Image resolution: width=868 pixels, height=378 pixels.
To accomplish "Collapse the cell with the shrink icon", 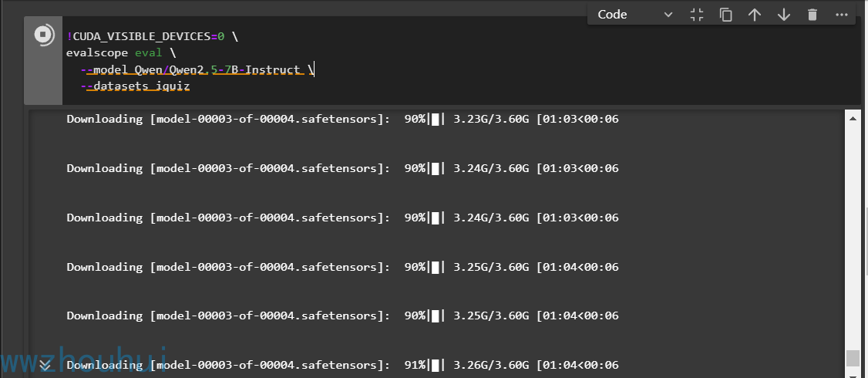I will [696, 15].
